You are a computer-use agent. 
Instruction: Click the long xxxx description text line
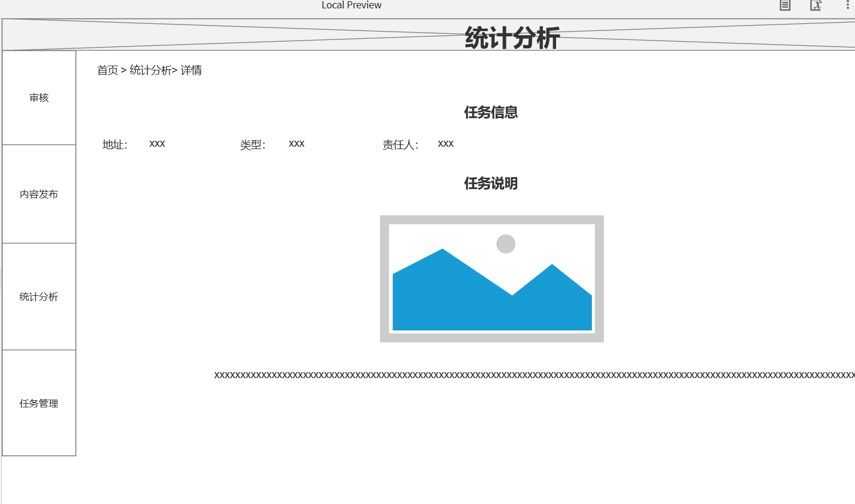(535, 375)
